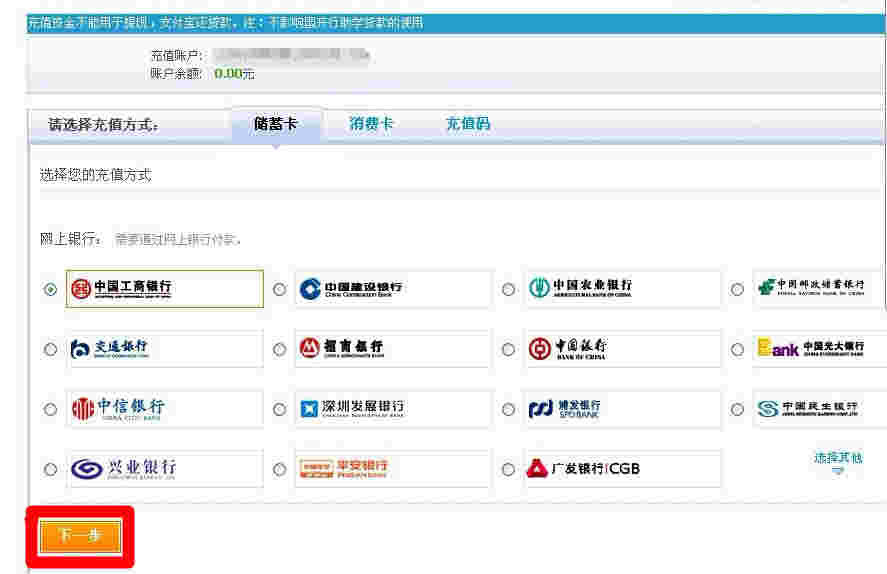This screenshot has height=574, width=887.
Task: Choose the 中国邮政储蓄 bank radio button
Action: click(737, 290)
